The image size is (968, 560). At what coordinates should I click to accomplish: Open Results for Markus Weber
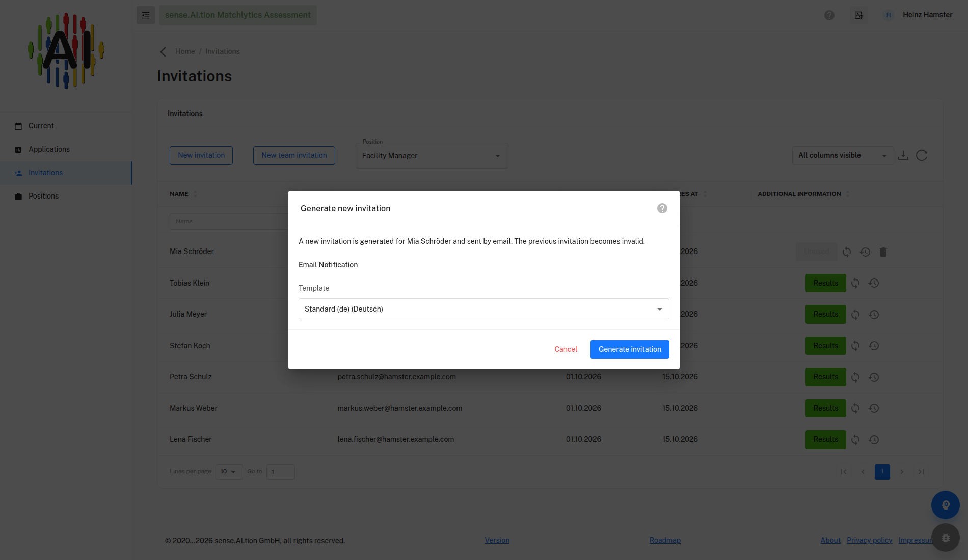[x=825, y=408]
